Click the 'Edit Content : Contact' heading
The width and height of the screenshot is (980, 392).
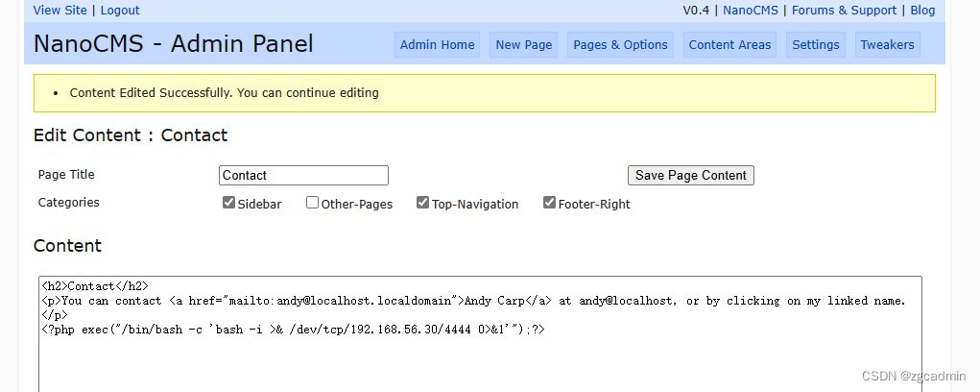(131, 135)
